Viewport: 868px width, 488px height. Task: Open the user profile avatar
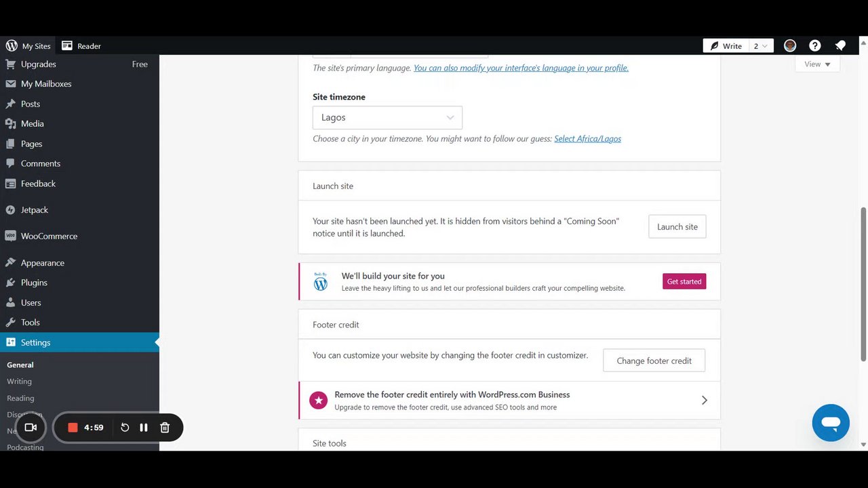click(790, 45)
